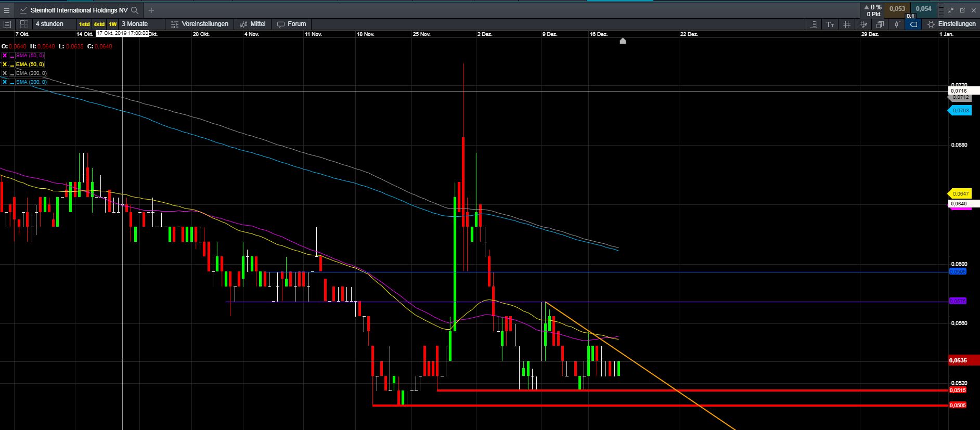This screenshot has width=980, height=430.
Task: Open the stacked windows icon
Action: (x=880, y=24)
